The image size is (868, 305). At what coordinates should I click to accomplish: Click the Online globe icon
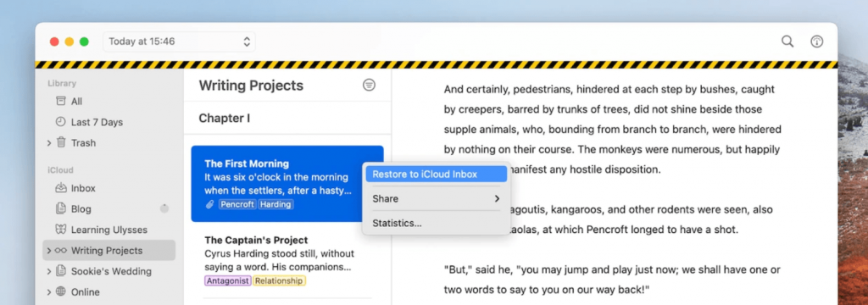61,291
